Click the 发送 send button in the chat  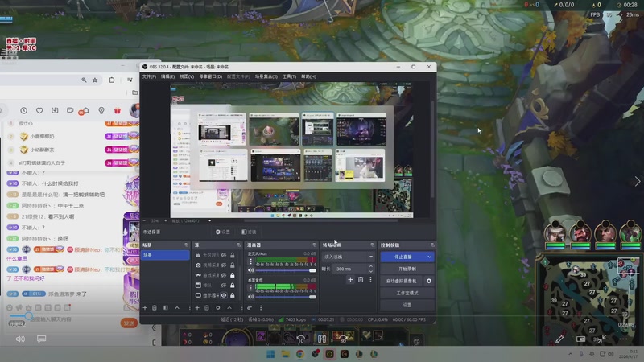click(x=129, y=323)
